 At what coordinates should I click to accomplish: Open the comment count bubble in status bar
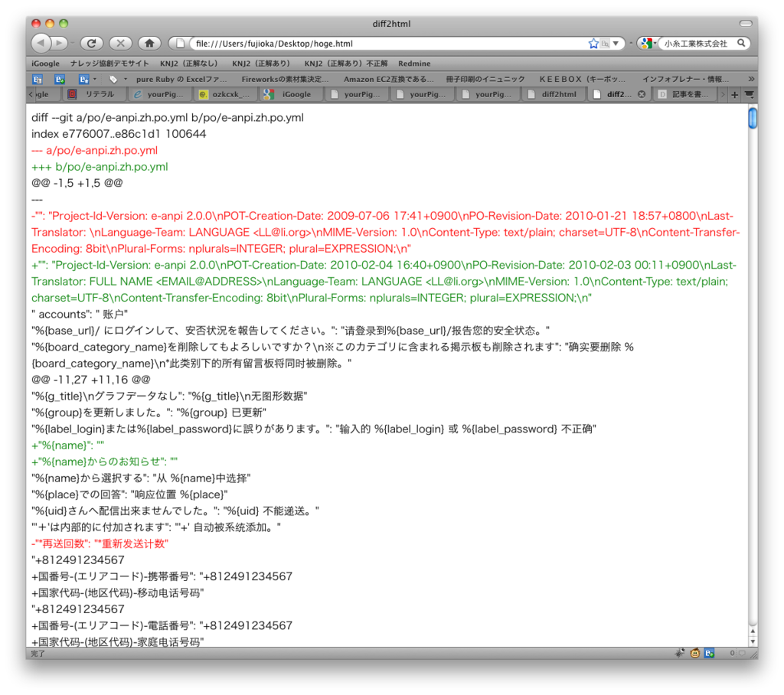743,653
